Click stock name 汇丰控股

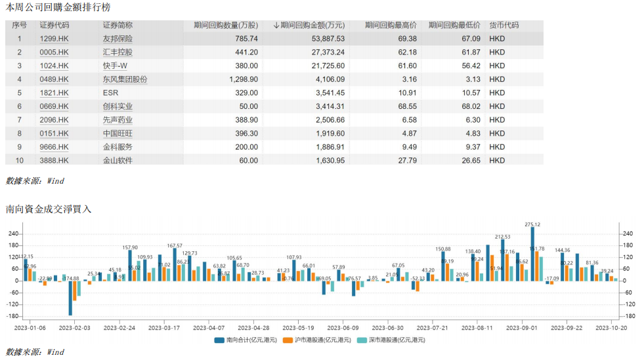(x=118, y=52)
